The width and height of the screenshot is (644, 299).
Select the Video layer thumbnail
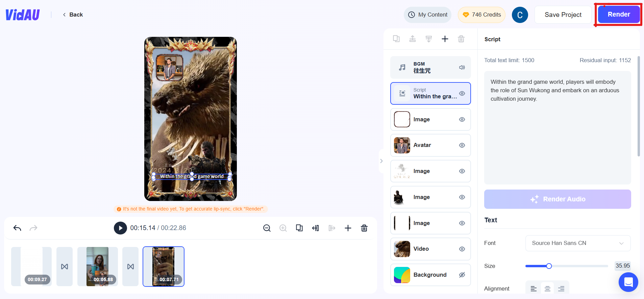coord(402,249)
